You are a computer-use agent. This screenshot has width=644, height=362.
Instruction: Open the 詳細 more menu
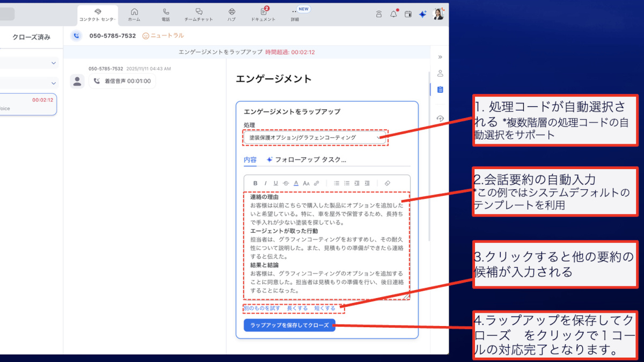point(295,14)
